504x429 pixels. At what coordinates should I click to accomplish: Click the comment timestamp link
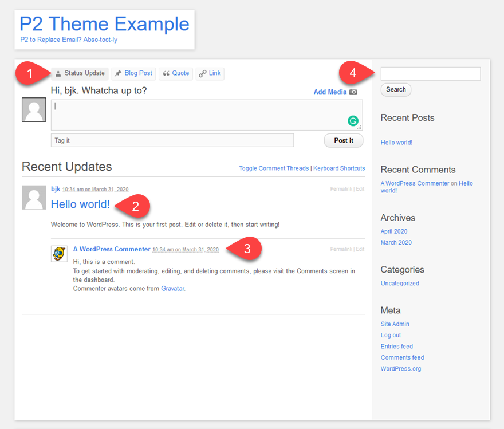point(186,250)
